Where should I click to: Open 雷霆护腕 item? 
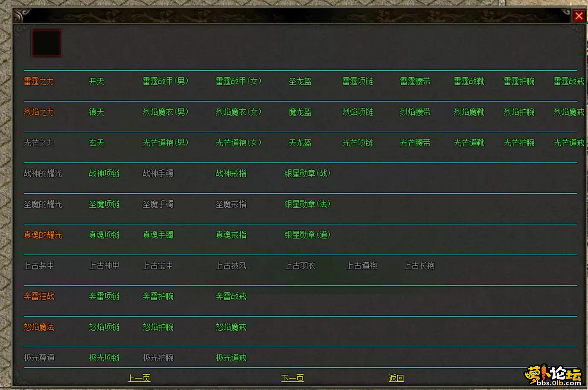519,81
